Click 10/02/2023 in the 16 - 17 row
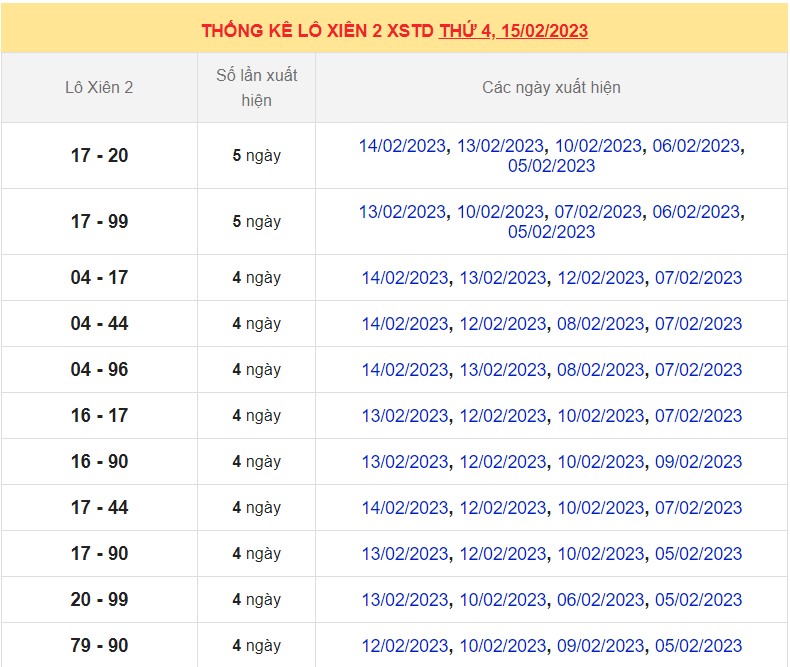This screenshot has width=790, height=667. tap(601, 416)
